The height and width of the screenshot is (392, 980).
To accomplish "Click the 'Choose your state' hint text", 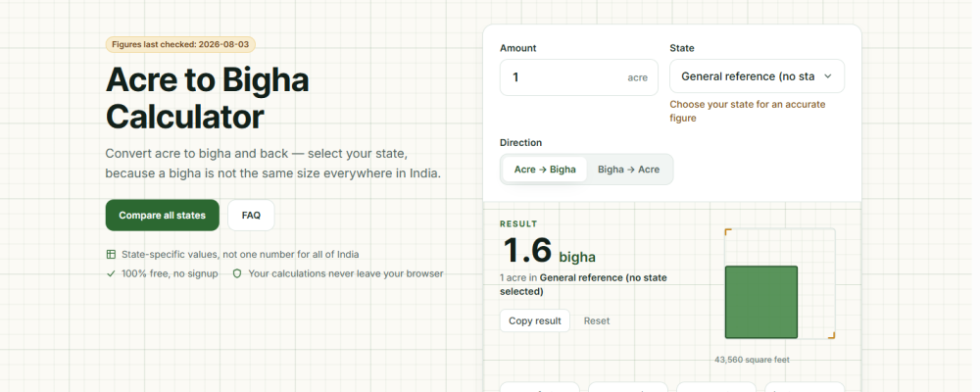I will point(748,111).
